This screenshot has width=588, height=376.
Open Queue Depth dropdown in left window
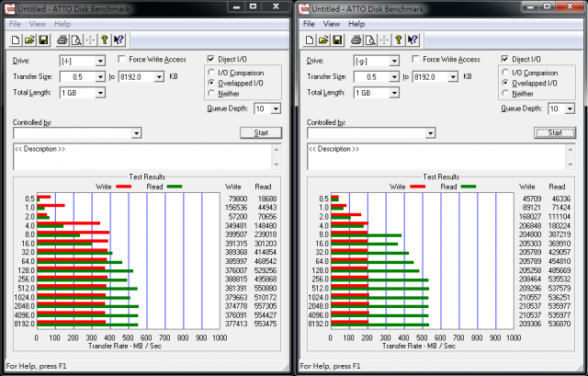click(276, 108)
